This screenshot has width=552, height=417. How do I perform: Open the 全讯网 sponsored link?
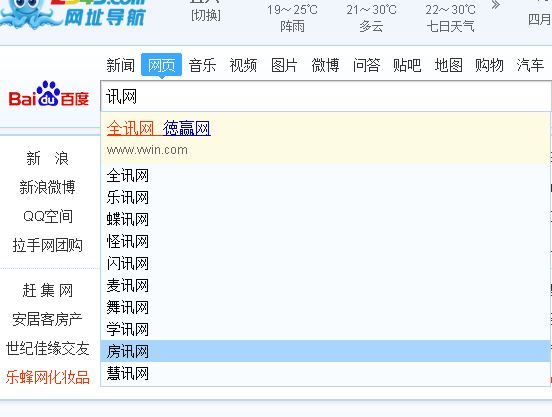(x=130, y=128)
